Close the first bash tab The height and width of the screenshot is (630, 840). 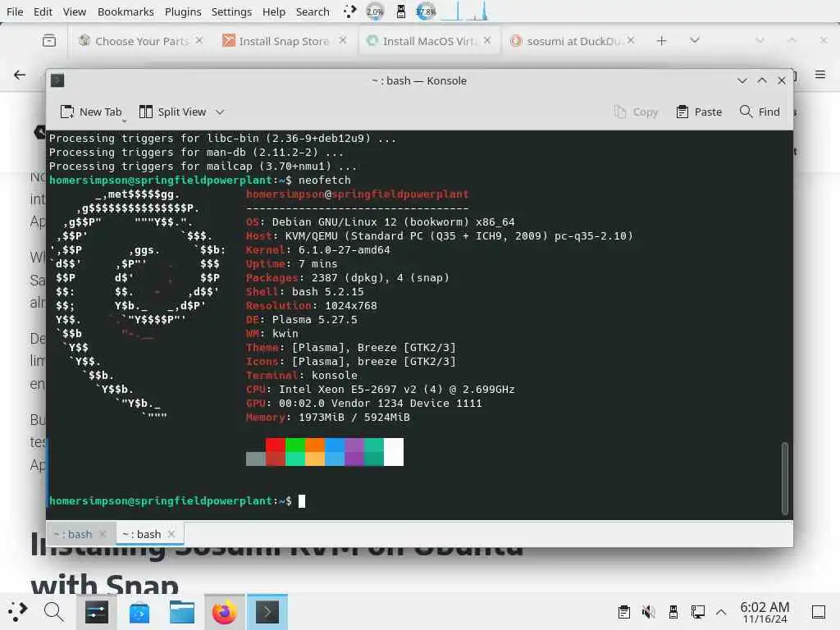(103, 534)
